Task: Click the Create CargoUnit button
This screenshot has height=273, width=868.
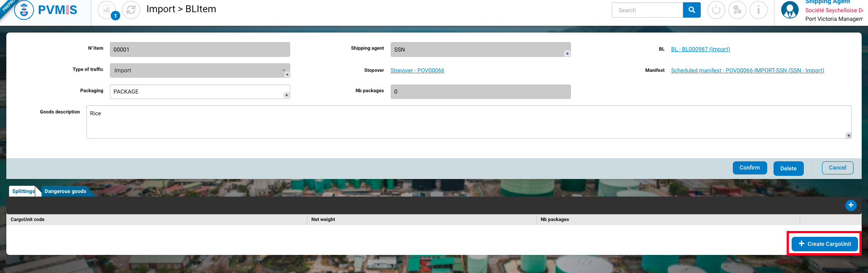Action: (x=825, y=244)
